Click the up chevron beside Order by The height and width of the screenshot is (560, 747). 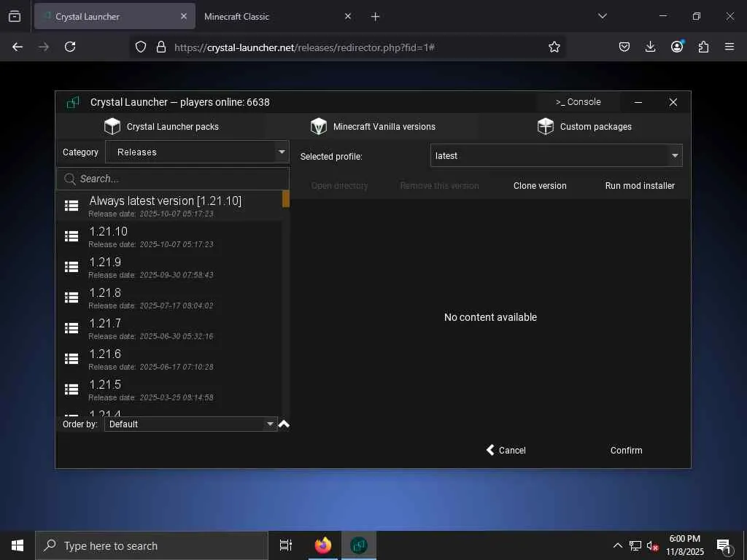coord(284,424)
